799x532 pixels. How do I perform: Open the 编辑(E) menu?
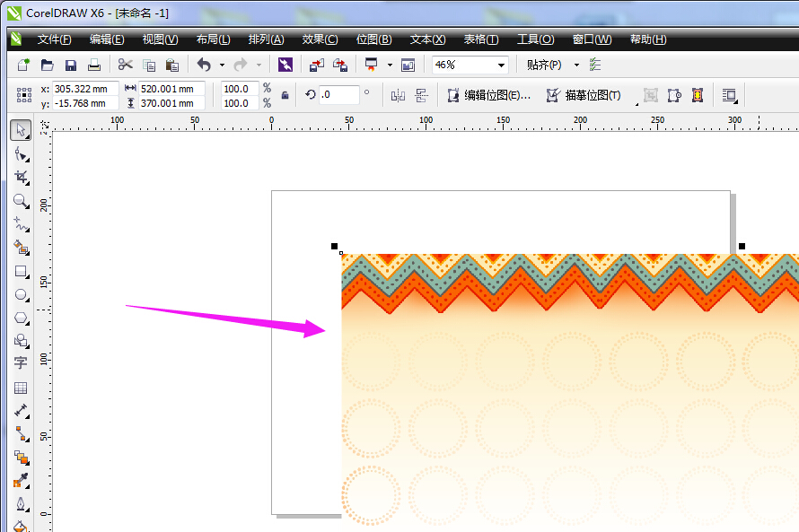coord(107,39)
